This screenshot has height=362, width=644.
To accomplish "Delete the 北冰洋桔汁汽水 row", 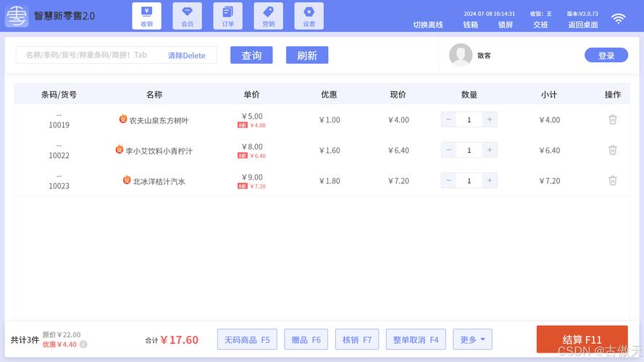I will tap(612, 180).
